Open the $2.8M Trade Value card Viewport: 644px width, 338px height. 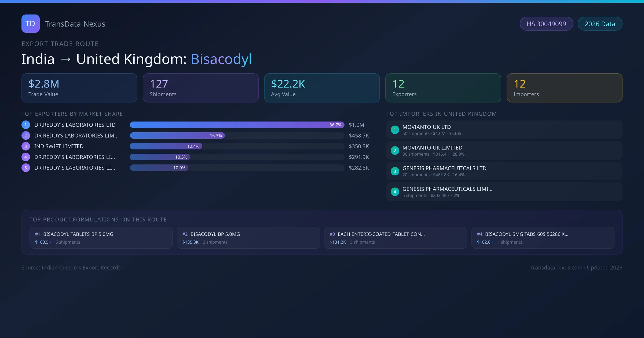click(x=79, y=88)
